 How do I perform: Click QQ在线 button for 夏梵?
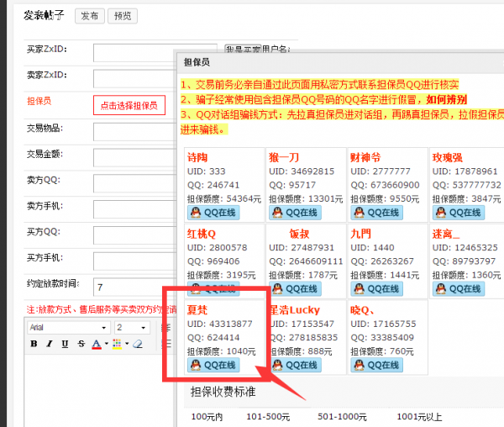click(x=213, y=365)
